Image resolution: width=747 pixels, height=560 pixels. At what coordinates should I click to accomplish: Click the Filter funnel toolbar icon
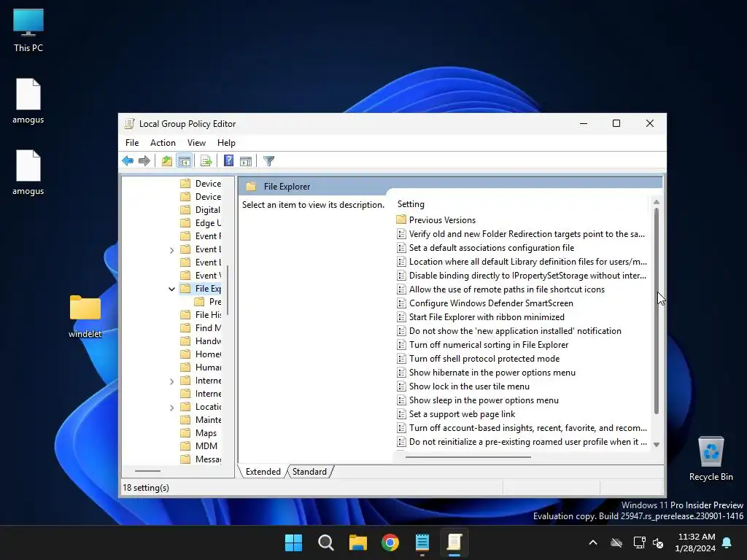(x=268, y=161)
